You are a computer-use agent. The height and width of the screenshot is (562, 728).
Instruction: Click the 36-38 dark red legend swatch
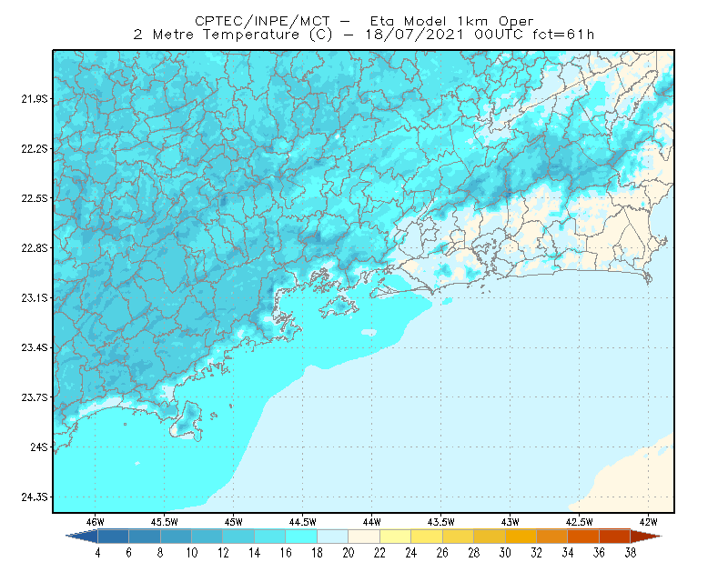click(x=615, y=536)
